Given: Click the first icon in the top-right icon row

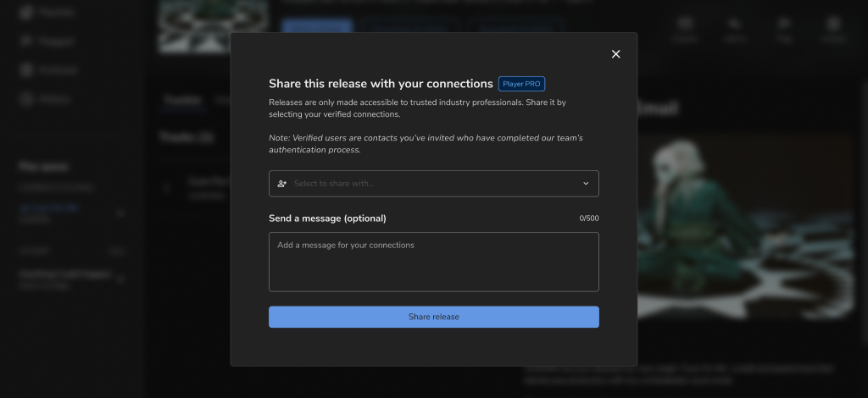Looking at the screenshot, I should tap(685, 27).
